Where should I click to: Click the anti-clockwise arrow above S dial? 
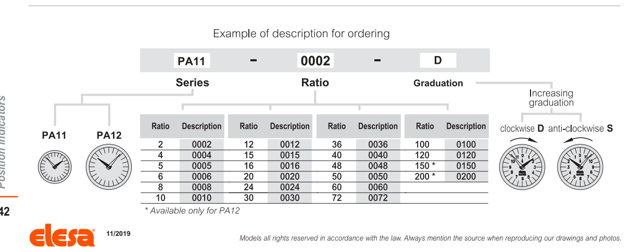579,140
